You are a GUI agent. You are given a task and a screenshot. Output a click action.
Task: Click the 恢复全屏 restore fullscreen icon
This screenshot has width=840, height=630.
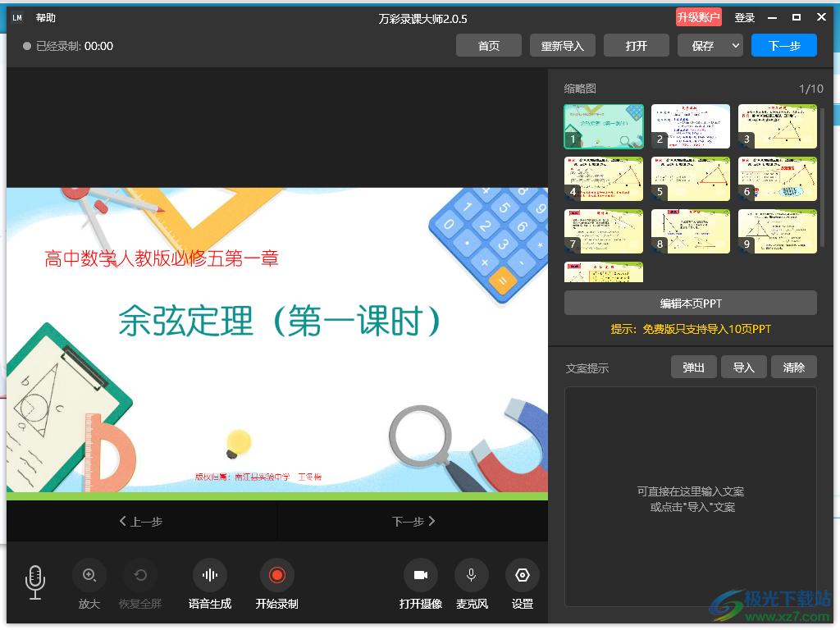140,575
